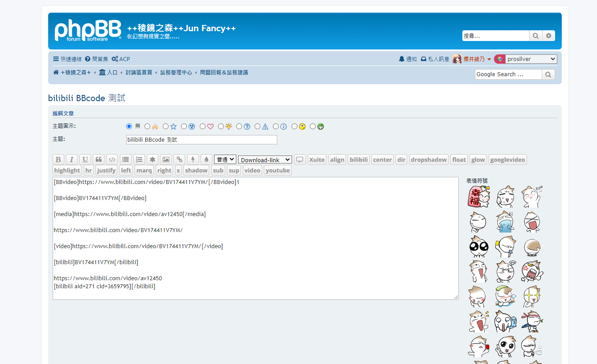Click the 討論區首頁 breadcrumb link
This screenshot has width=597, height=364.
click(139, 73)
